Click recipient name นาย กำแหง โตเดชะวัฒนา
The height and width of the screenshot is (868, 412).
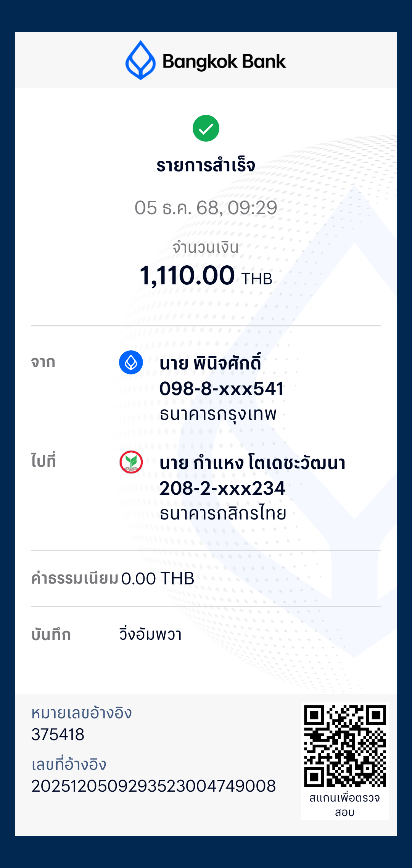[x=252, y=463]
